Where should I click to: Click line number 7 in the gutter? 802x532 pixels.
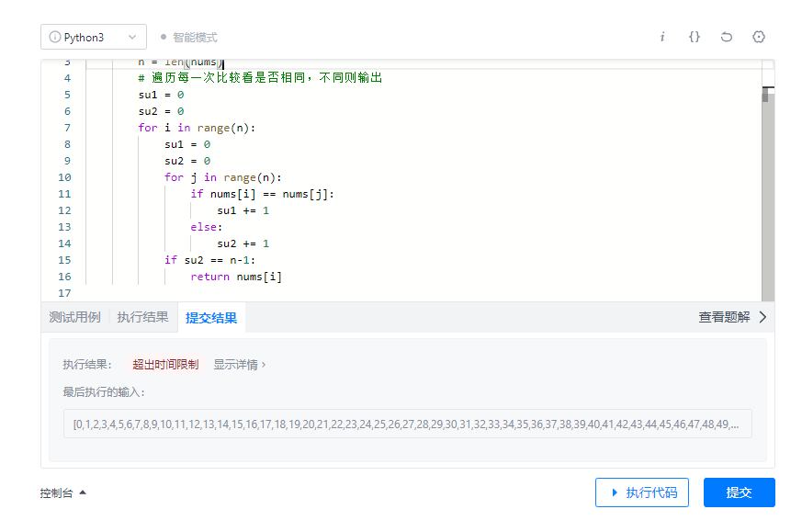click(x=67, y=128)
